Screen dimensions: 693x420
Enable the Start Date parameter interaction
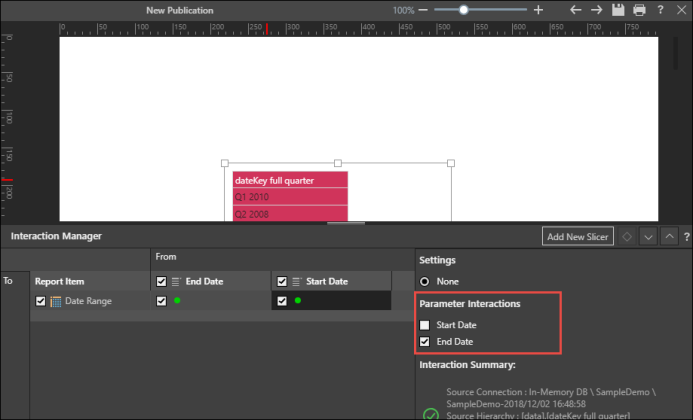(x=425, y=325)
